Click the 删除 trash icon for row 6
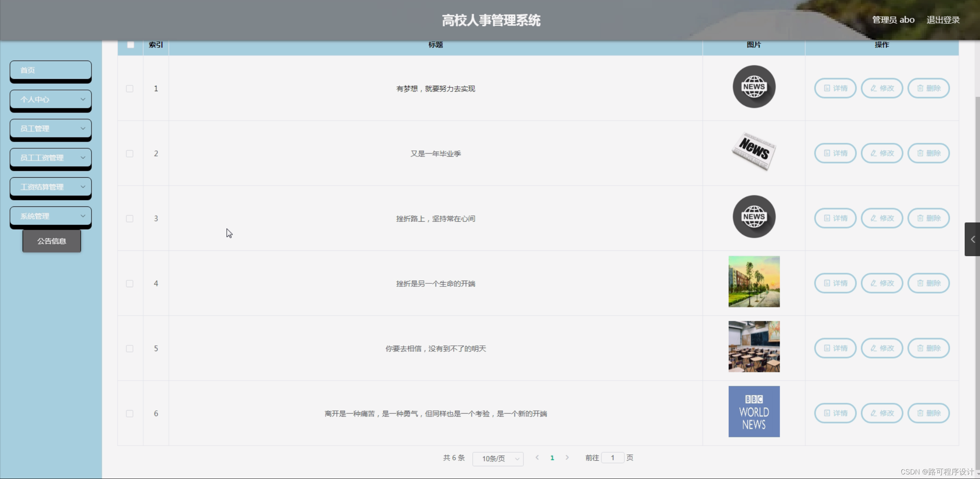This screenshot has width=980, height=479. (x=920, y=413)
